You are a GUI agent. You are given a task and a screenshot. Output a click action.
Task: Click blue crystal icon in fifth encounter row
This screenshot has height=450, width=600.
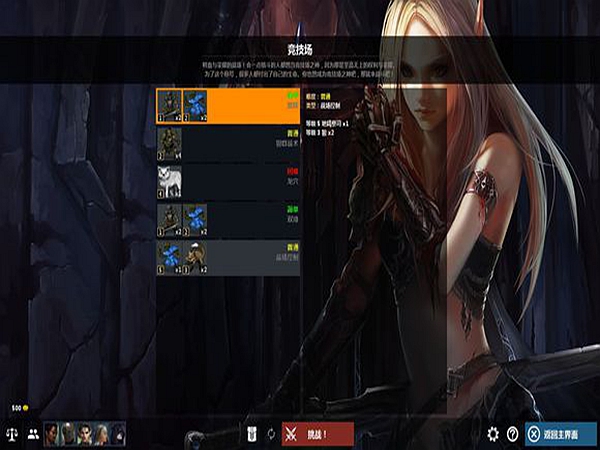(x=170, y=258)
